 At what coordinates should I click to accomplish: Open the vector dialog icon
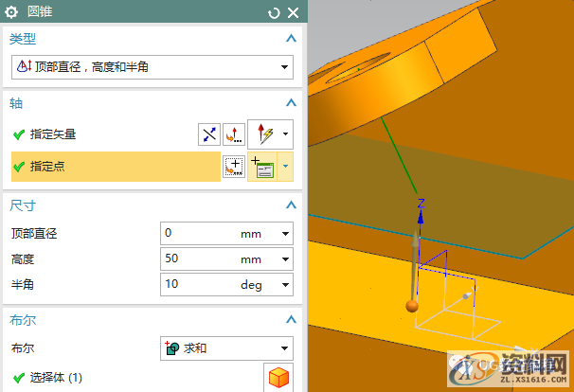[231, 134]
